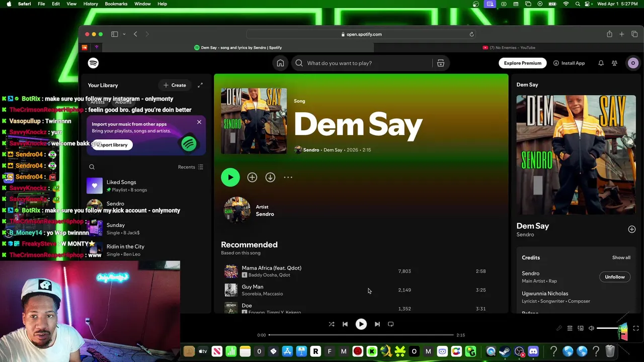Viewport: 644px width, 362px height.
Task: Open Sendro in library list
Action: click(146, 206)
